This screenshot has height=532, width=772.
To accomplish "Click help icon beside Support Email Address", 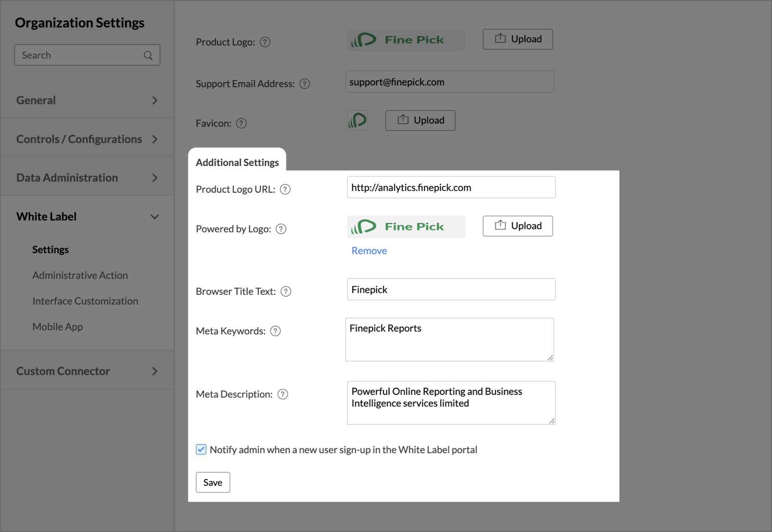I will (x=305, y=84).
